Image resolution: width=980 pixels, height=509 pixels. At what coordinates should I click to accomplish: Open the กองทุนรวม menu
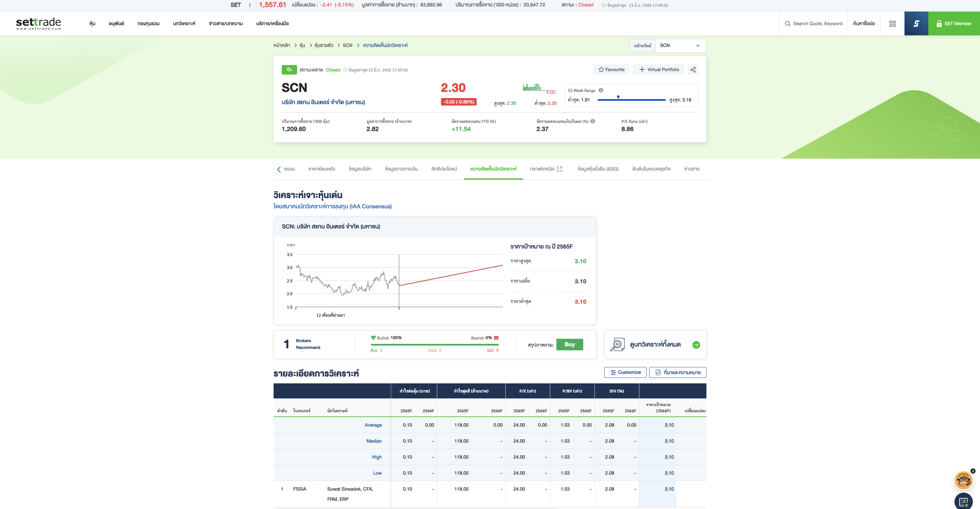(x=148, y=23)
